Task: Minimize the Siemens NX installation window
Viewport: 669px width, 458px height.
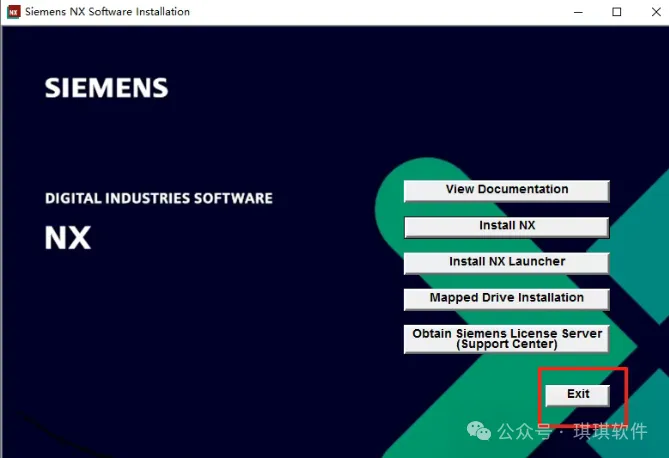Action: click(578, 12)
